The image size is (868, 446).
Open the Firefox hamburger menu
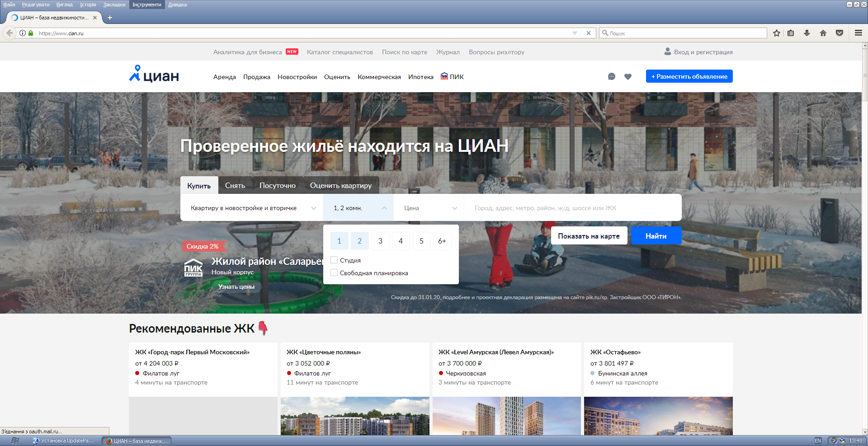[x=858, y=33]
